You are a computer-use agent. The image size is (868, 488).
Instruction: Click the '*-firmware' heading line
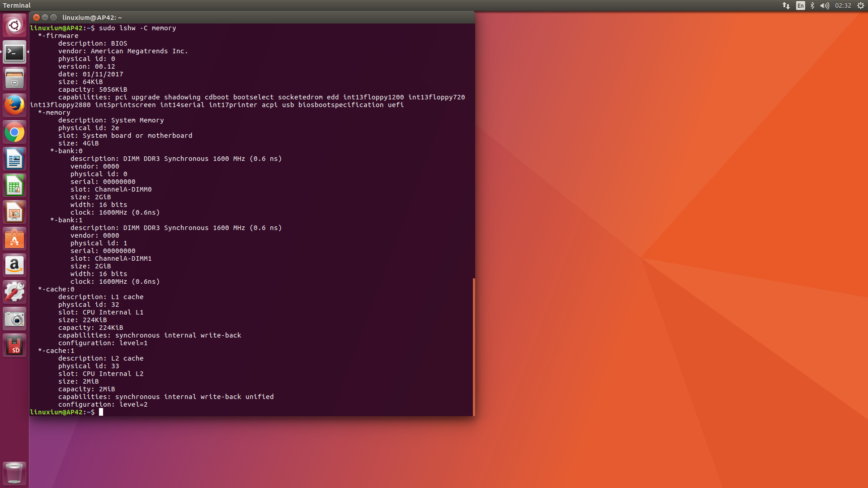pos(58,36)
